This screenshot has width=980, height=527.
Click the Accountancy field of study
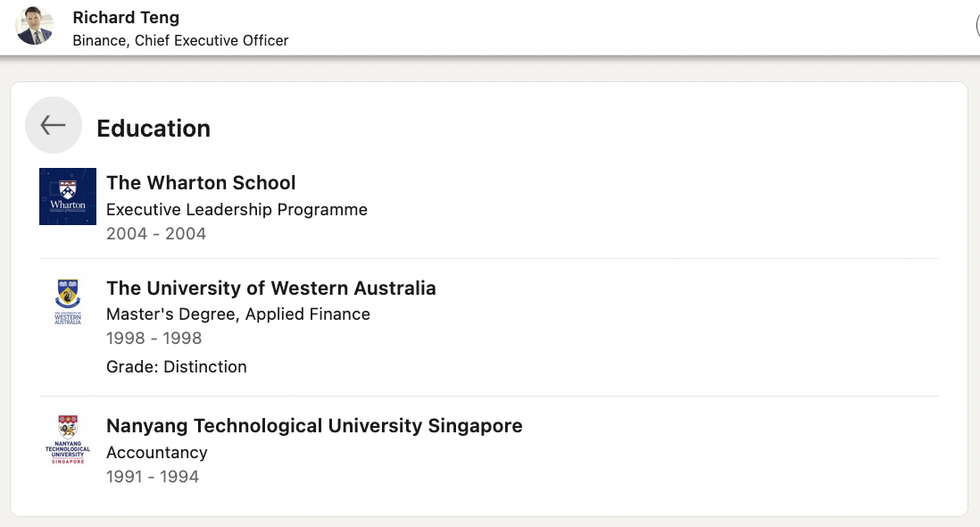click(x=157, y=453)
